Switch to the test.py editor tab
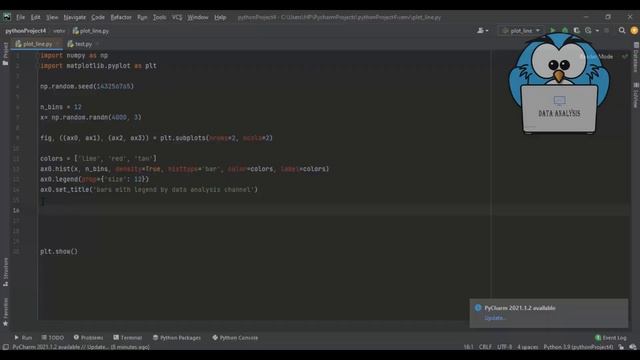This screenshot has height=360, width=640. click(83, 44)
